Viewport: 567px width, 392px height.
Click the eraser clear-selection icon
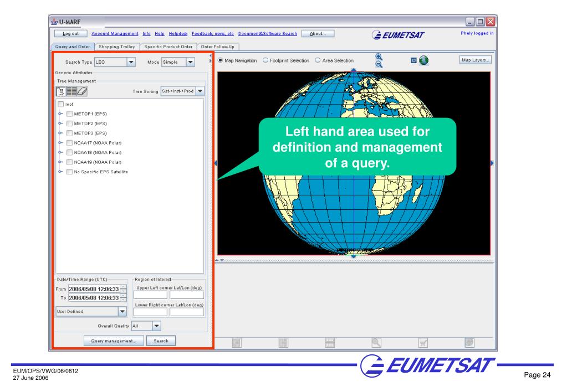82,91
